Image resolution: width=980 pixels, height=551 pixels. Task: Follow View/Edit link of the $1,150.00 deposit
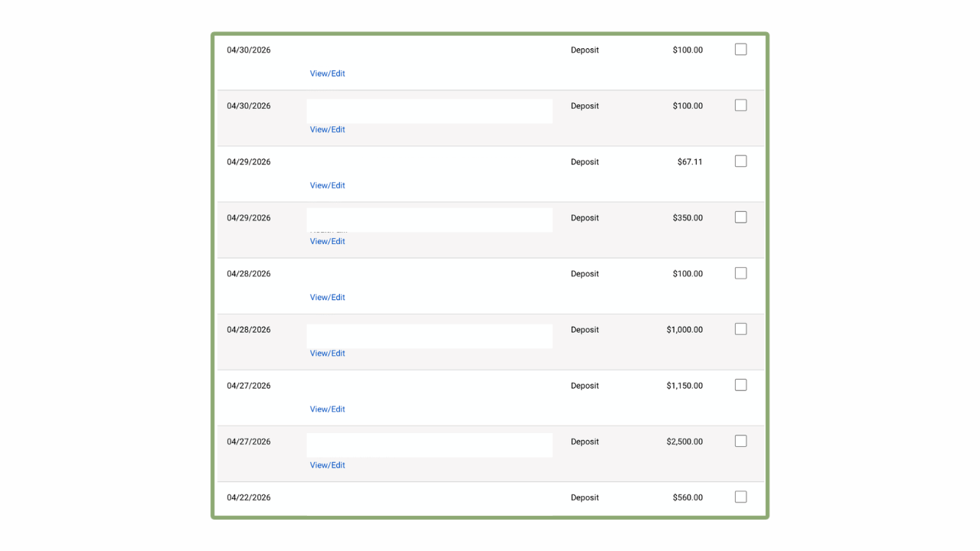pyautogui.click(x=328, y=409)
